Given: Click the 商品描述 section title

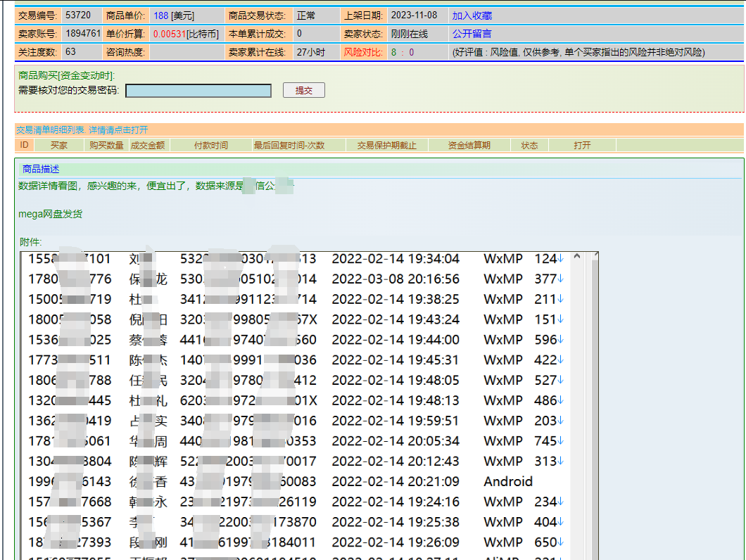Looking at the screenshot, I should coord(41,169).
